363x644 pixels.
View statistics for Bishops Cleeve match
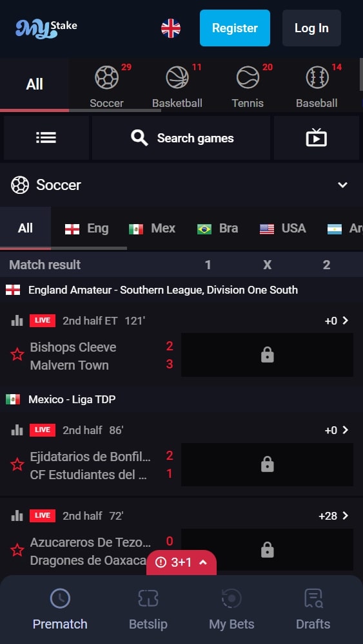coord(17,321)
